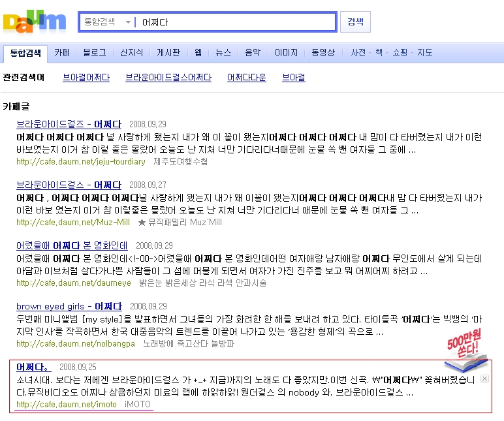Viewport: 504px width, 421px height.
Task: Visit cafe.daum.net/imoto URL
Action: click(67, 404)
